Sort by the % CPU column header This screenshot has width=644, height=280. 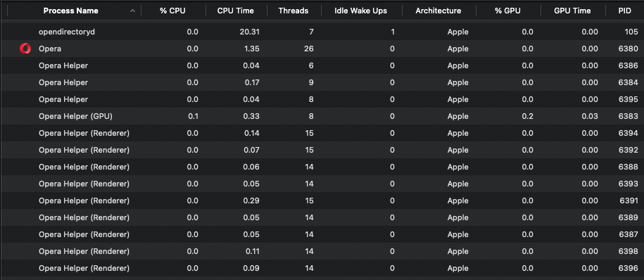(172, 11)
